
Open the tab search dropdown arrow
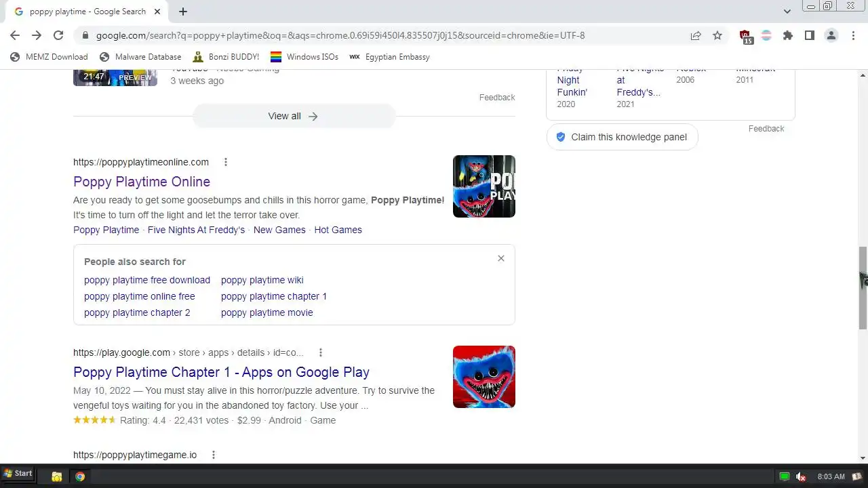tap(787, 12)
